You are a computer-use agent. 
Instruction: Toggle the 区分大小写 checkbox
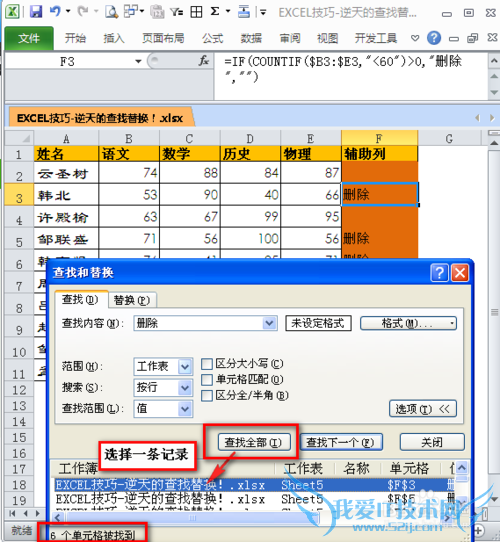207,364
